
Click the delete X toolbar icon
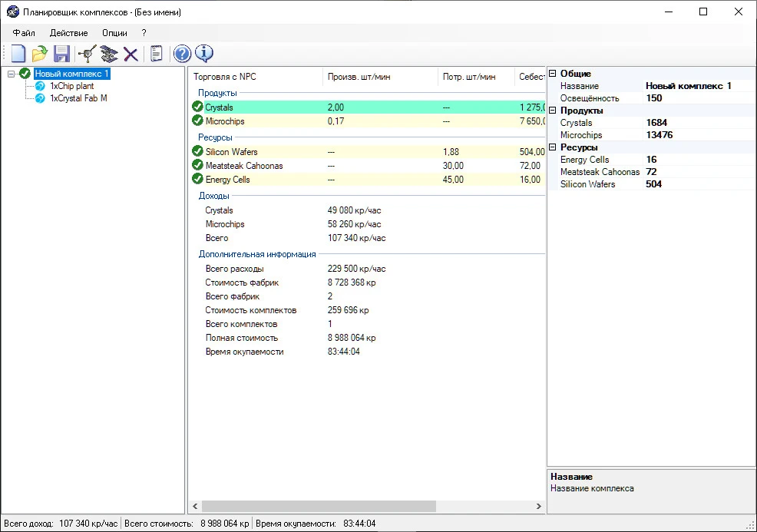[131, 54]
